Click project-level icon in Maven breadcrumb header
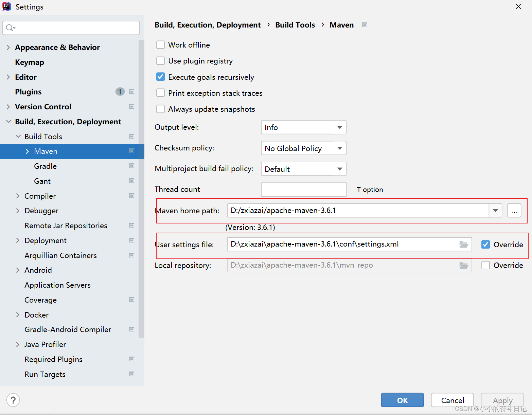The height and width of the screenshot is (415, 532). (365, 25)
